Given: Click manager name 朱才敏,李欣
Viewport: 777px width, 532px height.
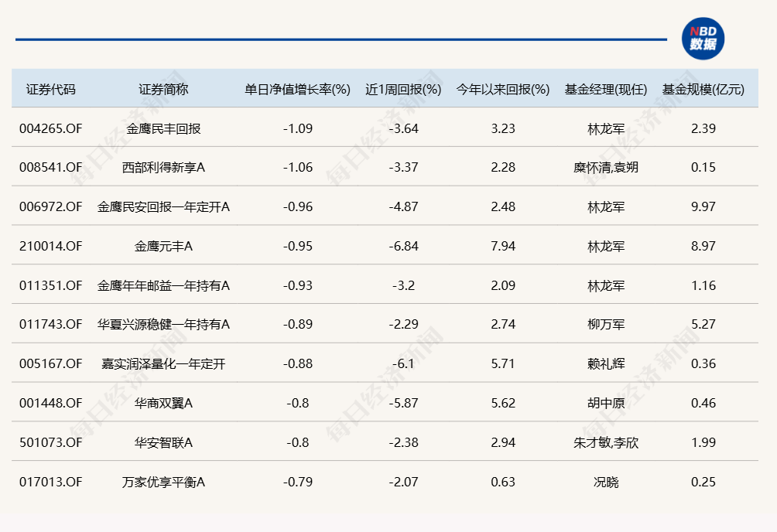Looking at the screenshot, I should point(606,442).
